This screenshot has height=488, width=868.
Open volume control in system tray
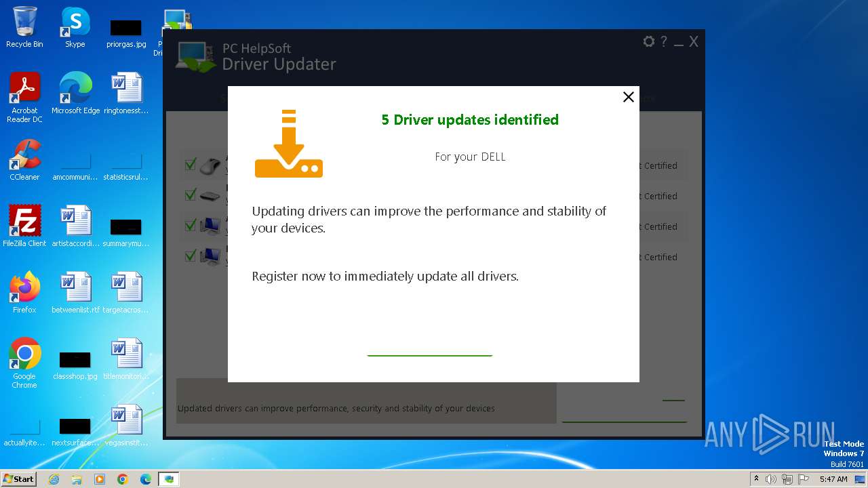(771, 479)
